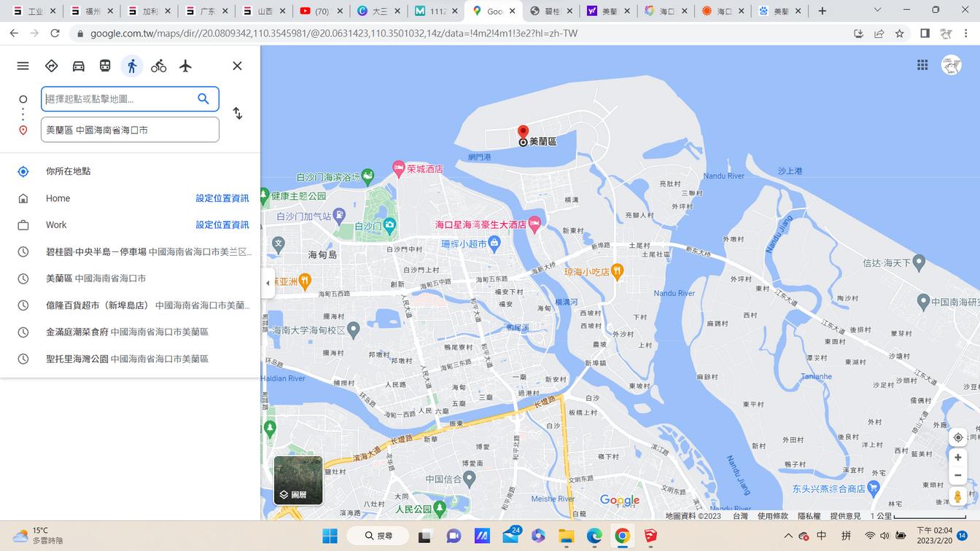Open the Windows Start menu
Viewport: 980px width, 551px height.
pyautogui.click(x=330, y=536)
